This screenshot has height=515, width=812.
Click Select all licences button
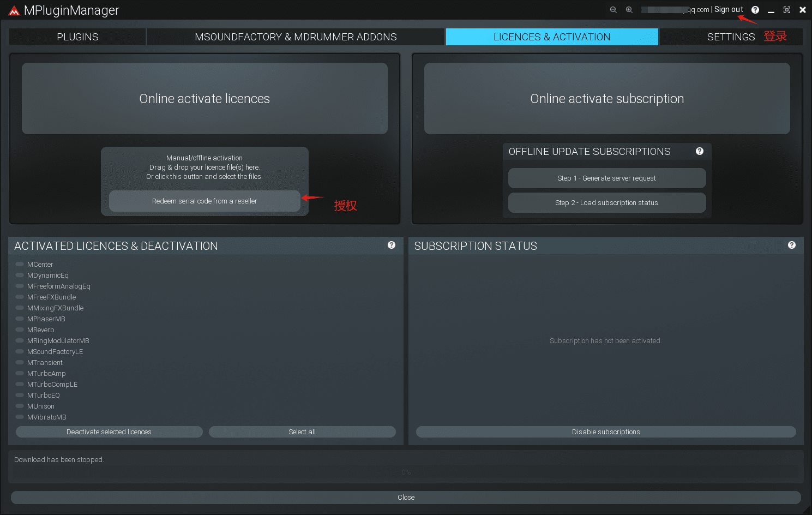tap(302, 432)
